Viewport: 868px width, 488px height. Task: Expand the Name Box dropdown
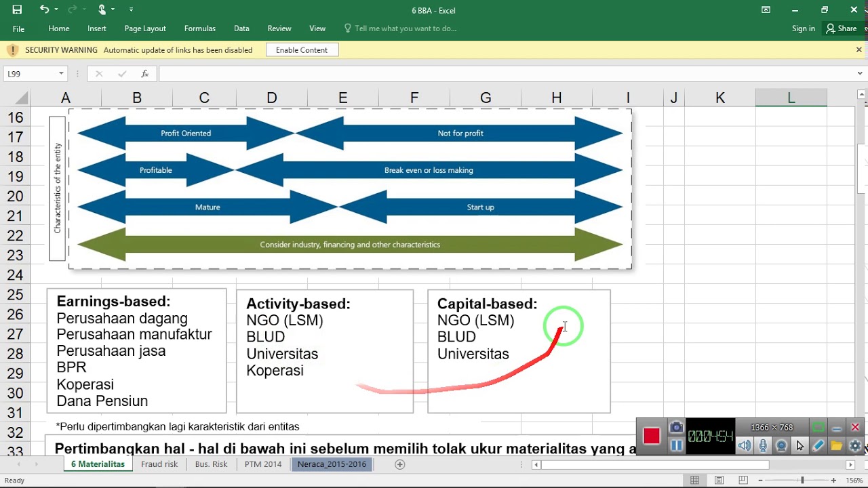pos(61,74)
